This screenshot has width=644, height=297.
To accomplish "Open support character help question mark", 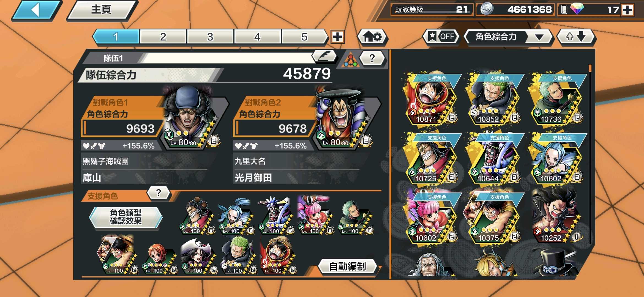I will point(159,193).
